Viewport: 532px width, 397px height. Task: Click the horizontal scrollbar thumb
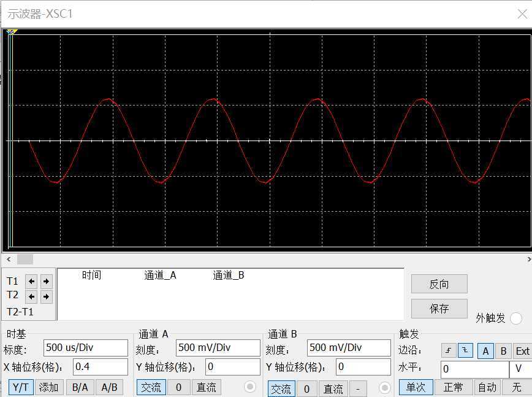point(25,259)
